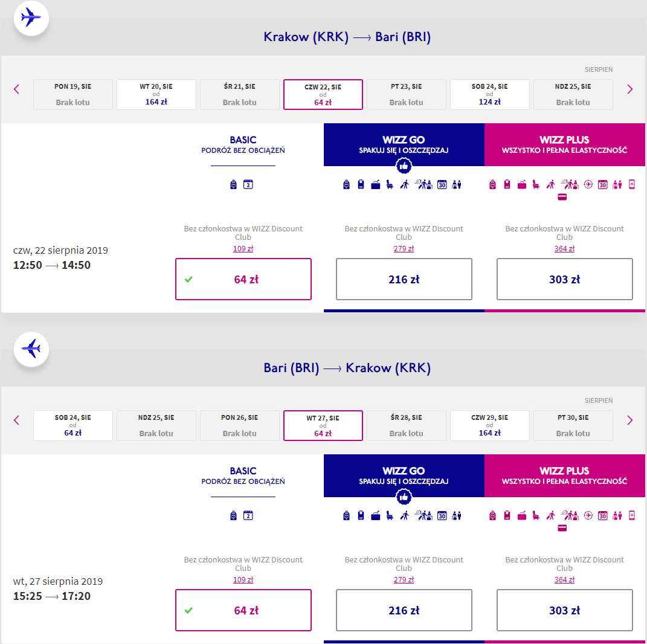Viewport: 647px width, 644px height.
Task: Click the calendar 30 icon in outbound WIZZ GO
Action: (x=442, y=184)
